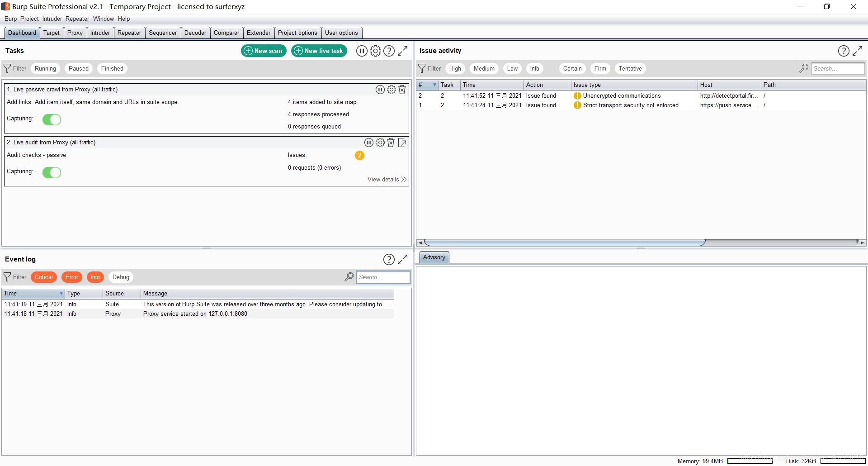Pause all tasks with the Tasks header pause icon
Screen dimensions: 868x466
tap(362, 51)
